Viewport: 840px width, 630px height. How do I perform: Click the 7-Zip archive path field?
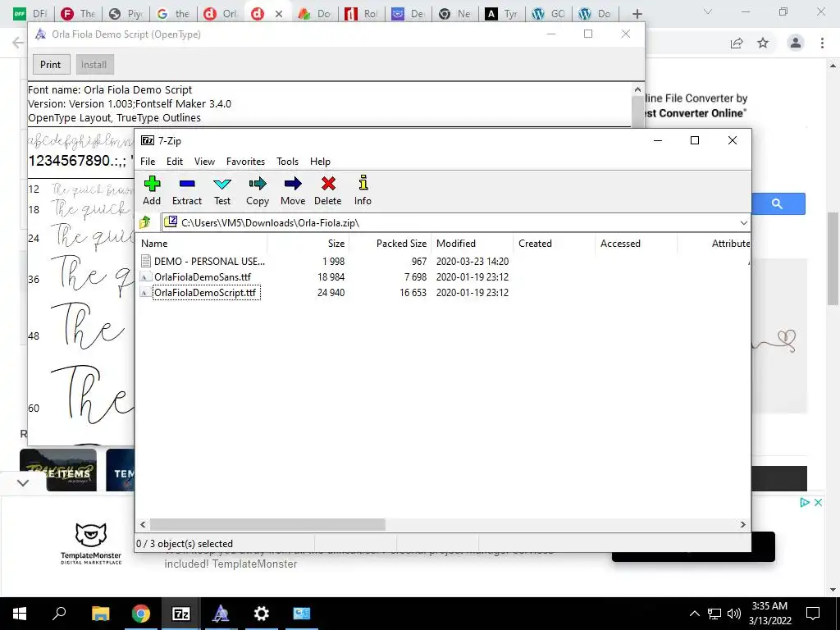[x=450, y=223]
